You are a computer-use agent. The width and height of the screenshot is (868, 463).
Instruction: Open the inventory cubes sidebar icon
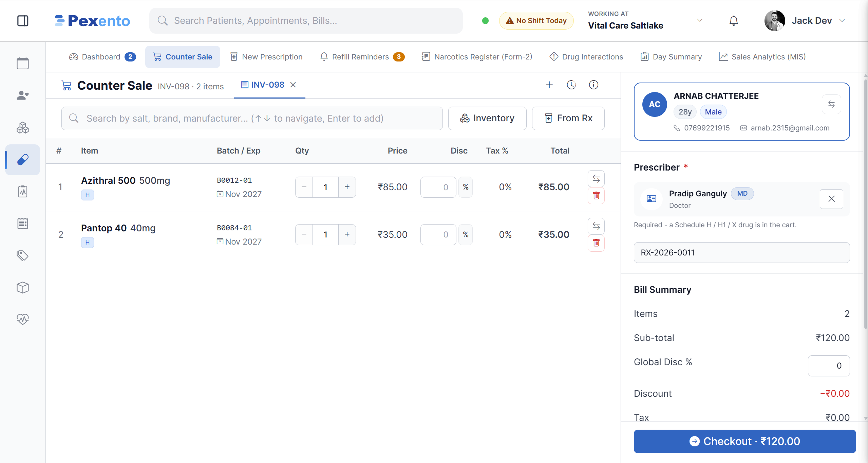(23, 128)
